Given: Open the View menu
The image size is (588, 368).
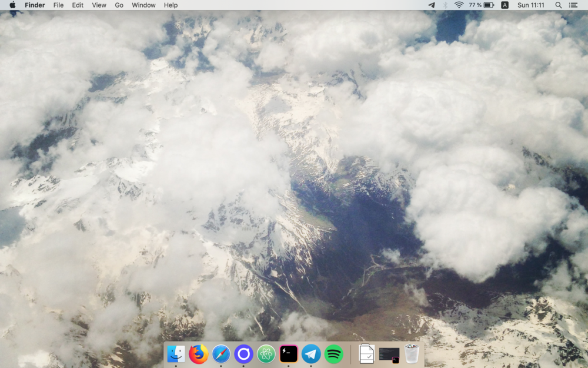Looking at the screenshot, I should (99, 5).
